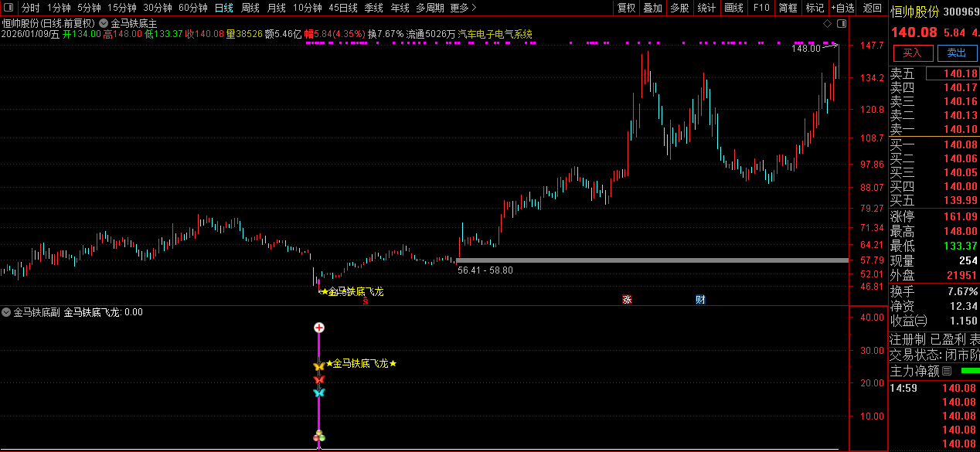980x452 pixels.
Task: Click the 汽车电子电气系统 sector link
Action: [x=495, y=34]
